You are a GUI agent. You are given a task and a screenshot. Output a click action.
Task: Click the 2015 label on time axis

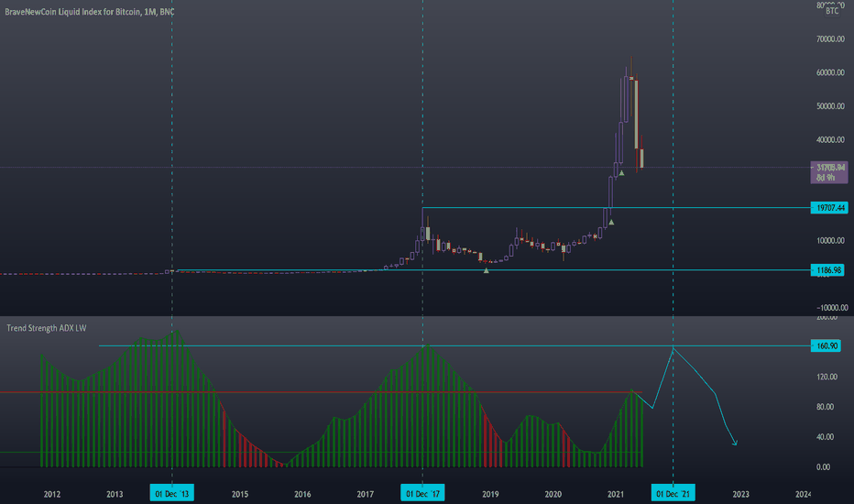(x=240, y=494)
